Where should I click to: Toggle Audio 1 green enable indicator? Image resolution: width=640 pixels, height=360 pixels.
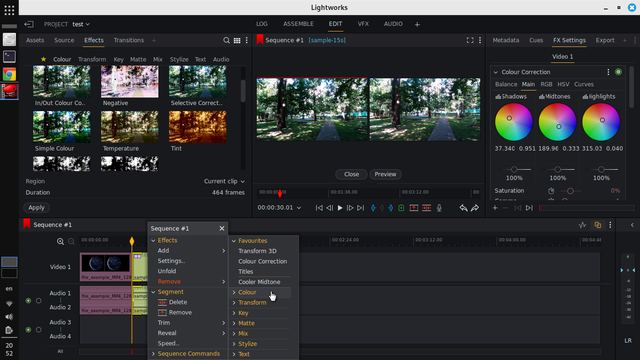(x=28, y=301)
